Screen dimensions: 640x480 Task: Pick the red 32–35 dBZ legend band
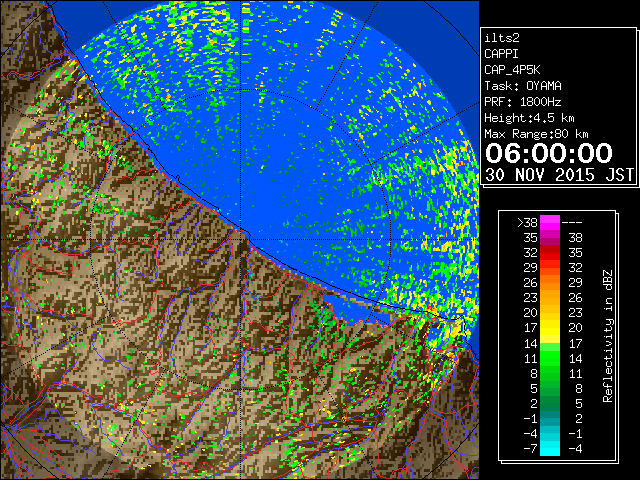(550, 253)
